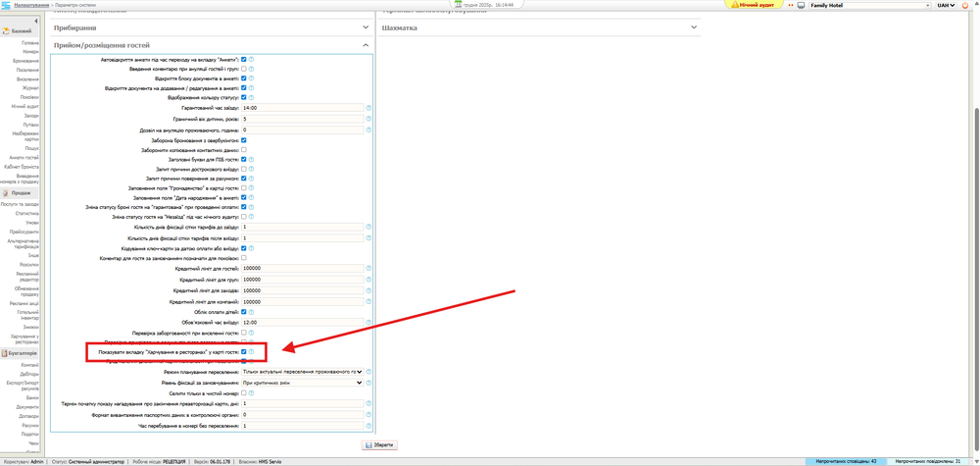980x466 pixels.
Task: Click help icon for "Кредитний ліміт для гостей"
Action: [x=368, y=268]
